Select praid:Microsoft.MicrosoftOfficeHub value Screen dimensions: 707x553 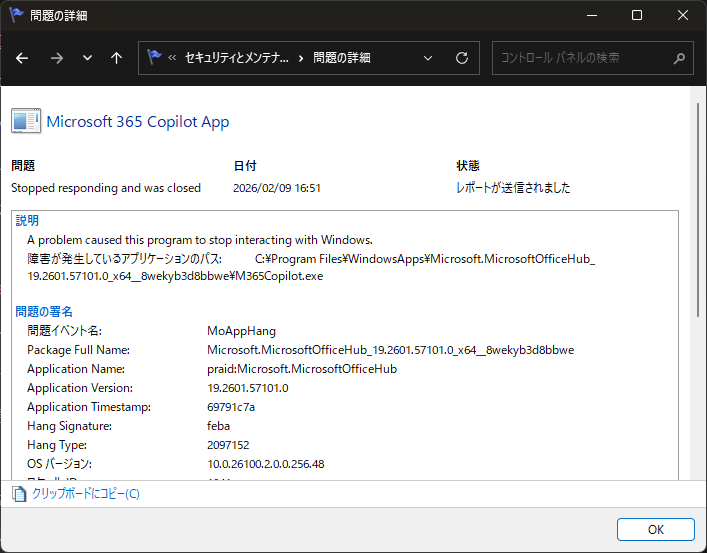302,369
